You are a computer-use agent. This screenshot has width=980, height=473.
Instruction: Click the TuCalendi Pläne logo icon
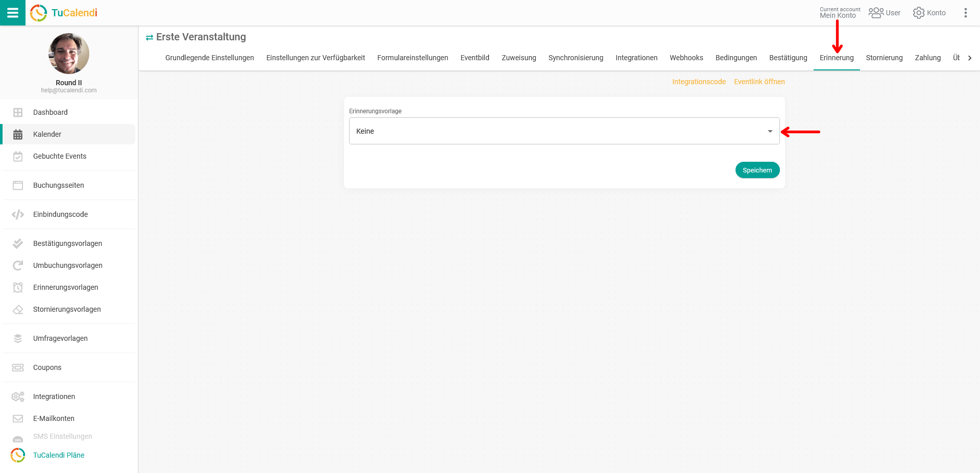click(18, 455)
